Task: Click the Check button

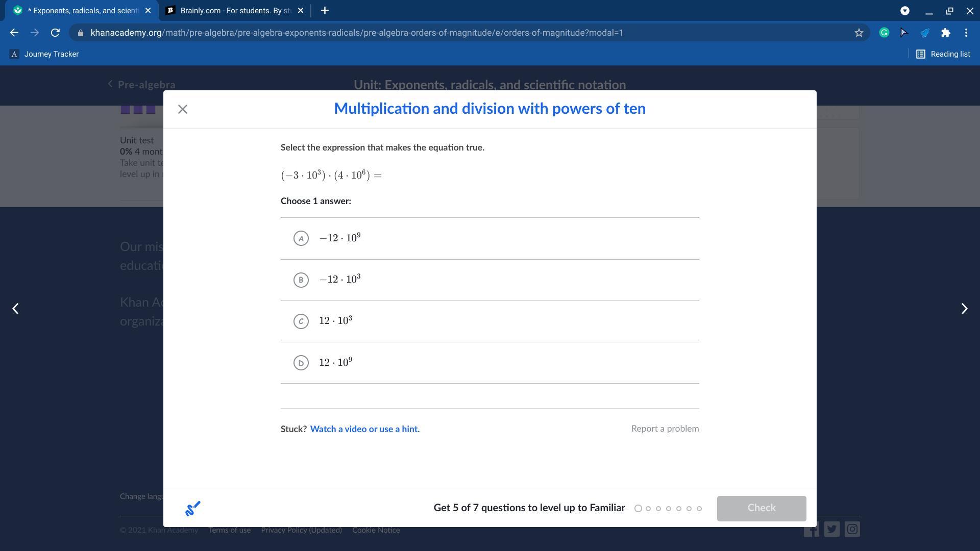Action: (x=761, y=508)
